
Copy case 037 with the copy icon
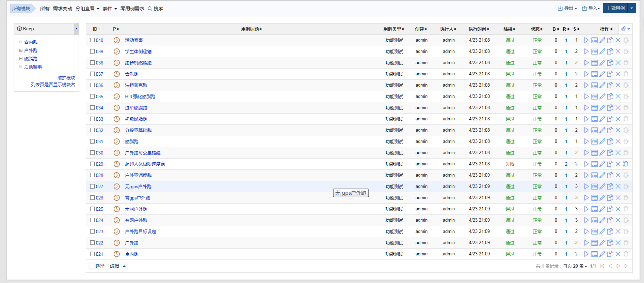[610, 74]
